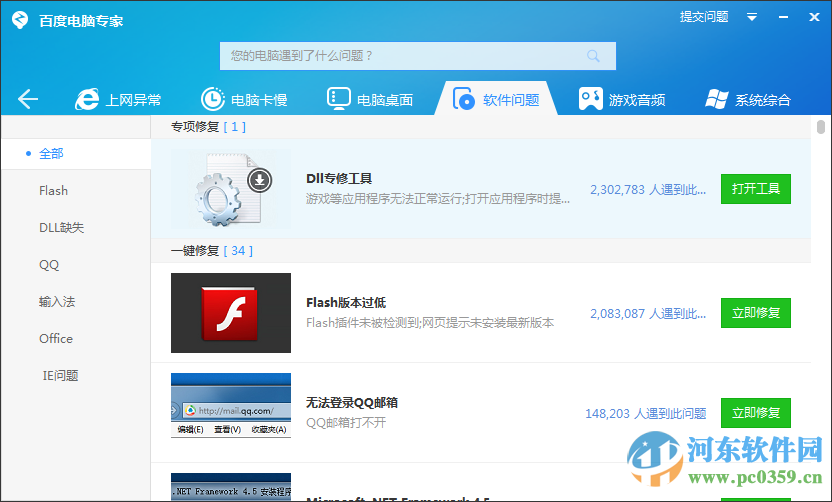Click the 2,302,783 人遇到此 count text
The width and height of the screenshot is (832, 502).
coord(648,189)
